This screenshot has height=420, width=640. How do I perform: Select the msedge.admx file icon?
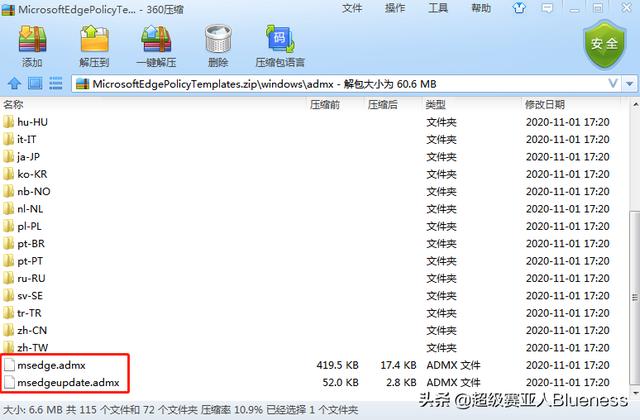(9, 365)
